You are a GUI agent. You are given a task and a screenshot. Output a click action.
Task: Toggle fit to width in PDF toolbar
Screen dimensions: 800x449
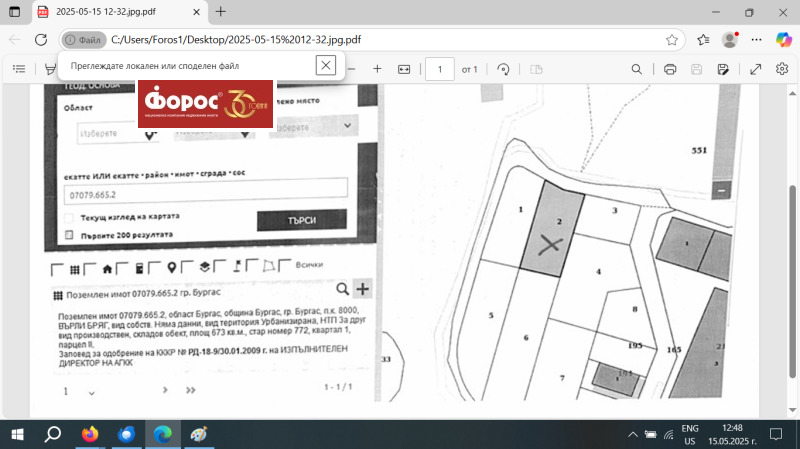405,69
